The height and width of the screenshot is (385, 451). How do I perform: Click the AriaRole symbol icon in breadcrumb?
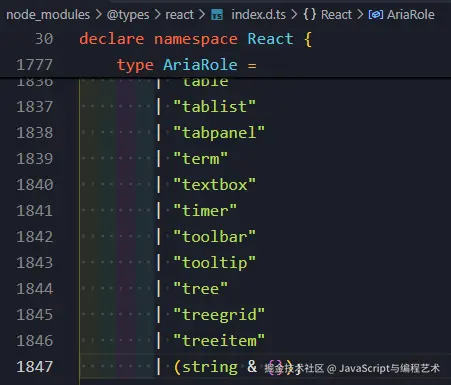tap(376, 15)
